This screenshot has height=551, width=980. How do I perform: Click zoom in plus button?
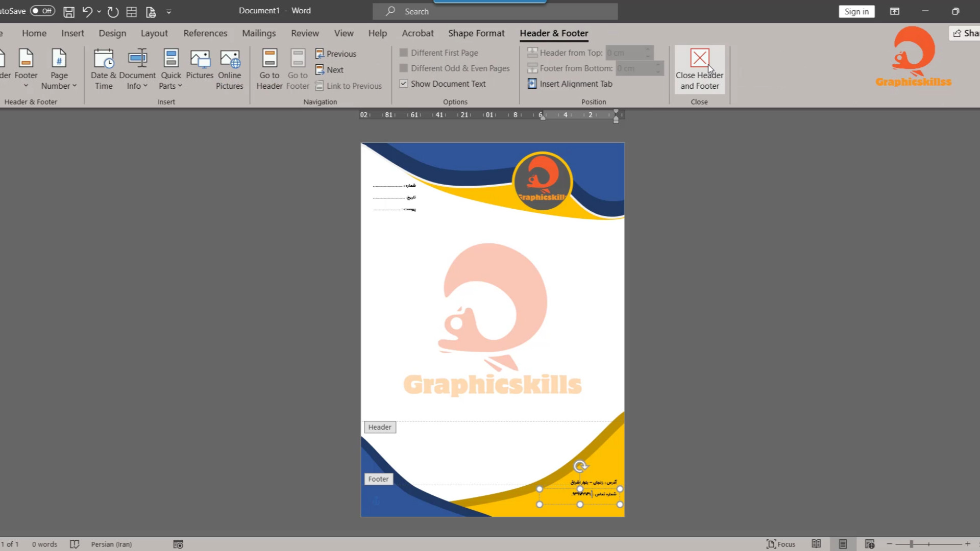coord(968,544)
